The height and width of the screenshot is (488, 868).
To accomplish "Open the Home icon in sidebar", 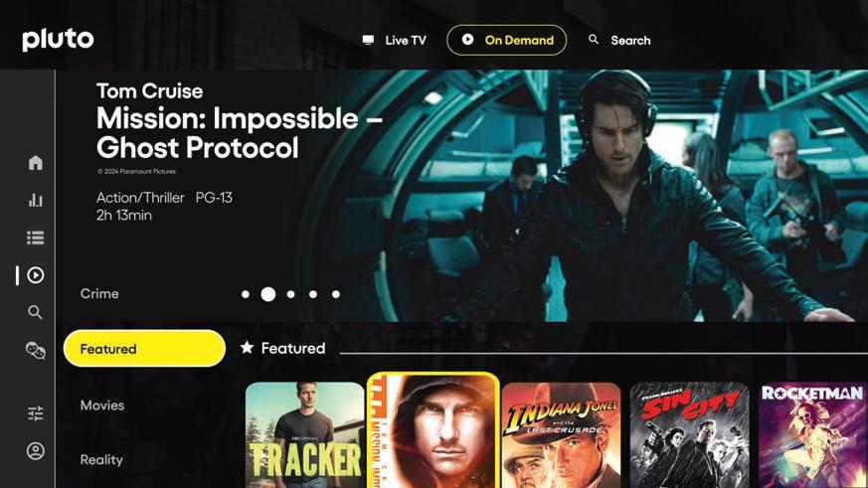I will pyautogui.click(x=36, y=163).
